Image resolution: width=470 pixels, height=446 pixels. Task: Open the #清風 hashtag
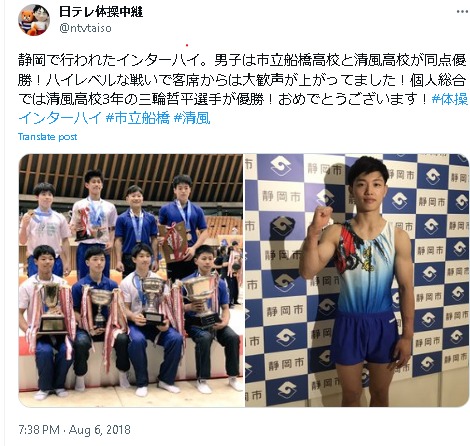point(192,118)
